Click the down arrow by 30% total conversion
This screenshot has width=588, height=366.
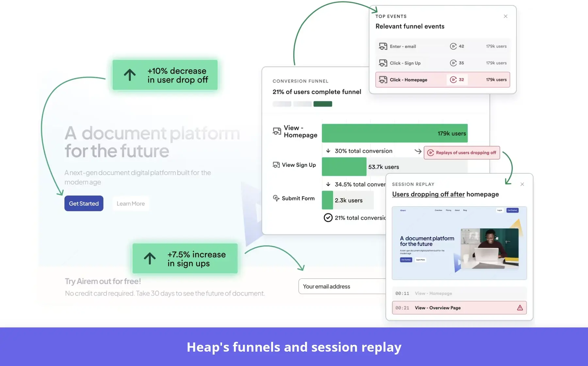coord(328,151)
